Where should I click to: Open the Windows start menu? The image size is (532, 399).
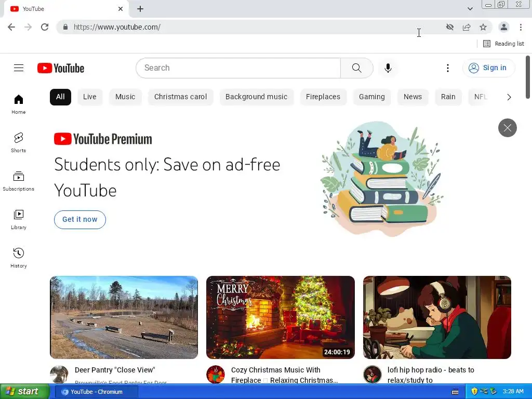[25, 392]
